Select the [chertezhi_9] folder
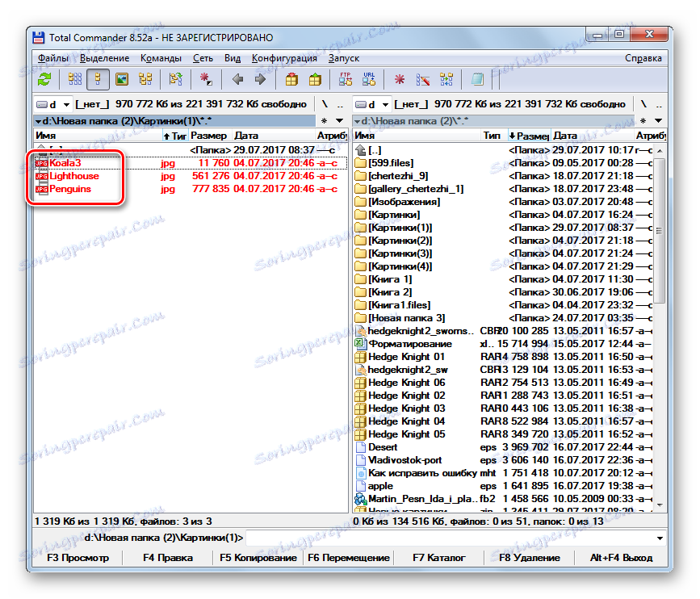The height and width of the screenshot is (599, 700). [x=503, y=176]
